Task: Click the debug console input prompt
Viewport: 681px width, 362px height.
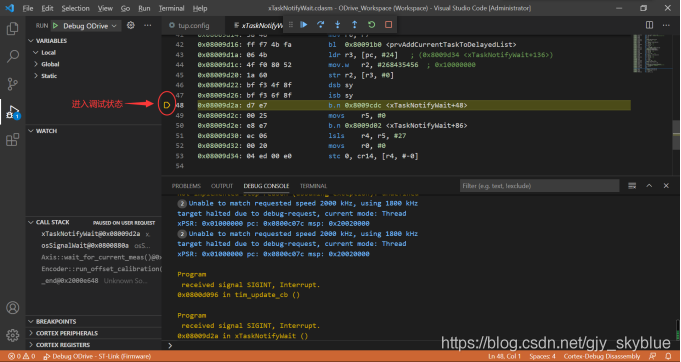Action: (421, 346)
